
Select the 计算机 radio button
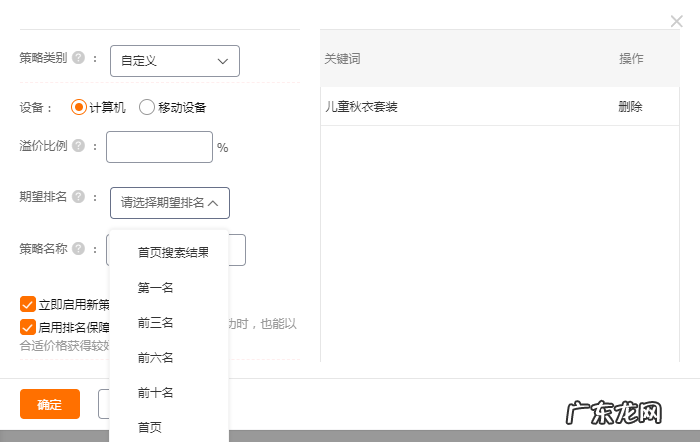(x=79, y=107)
